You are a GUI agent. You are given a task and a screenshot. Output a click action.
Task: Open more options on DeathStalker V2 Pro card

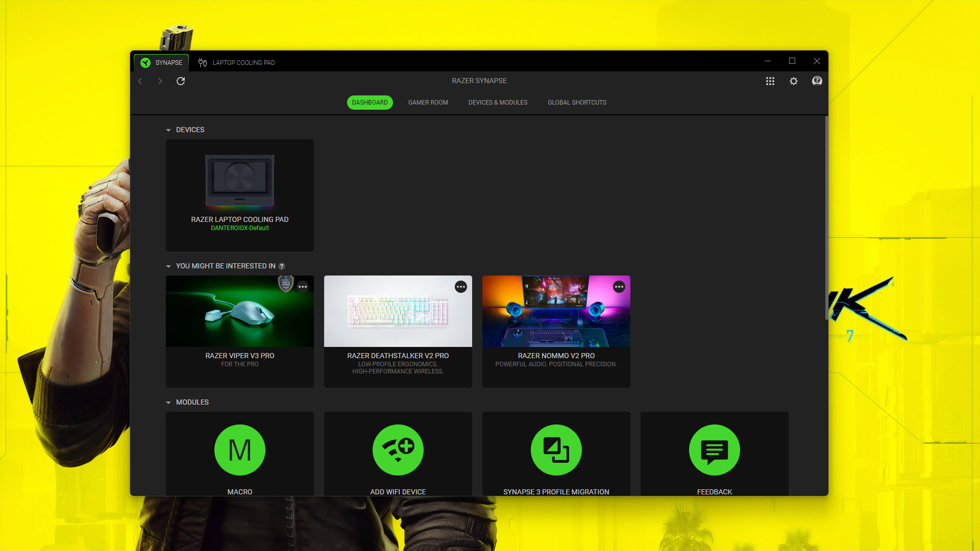click(461, 287)
